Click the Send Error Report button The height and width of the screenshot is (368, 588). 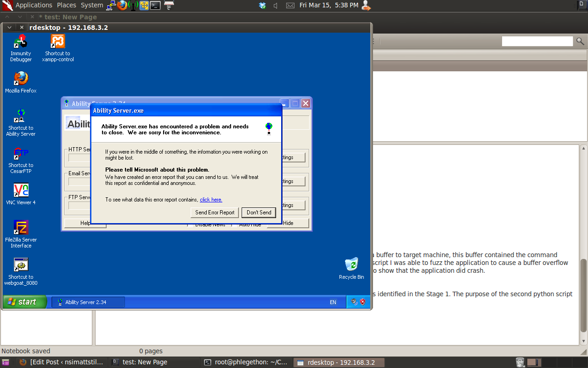[215, 213]
